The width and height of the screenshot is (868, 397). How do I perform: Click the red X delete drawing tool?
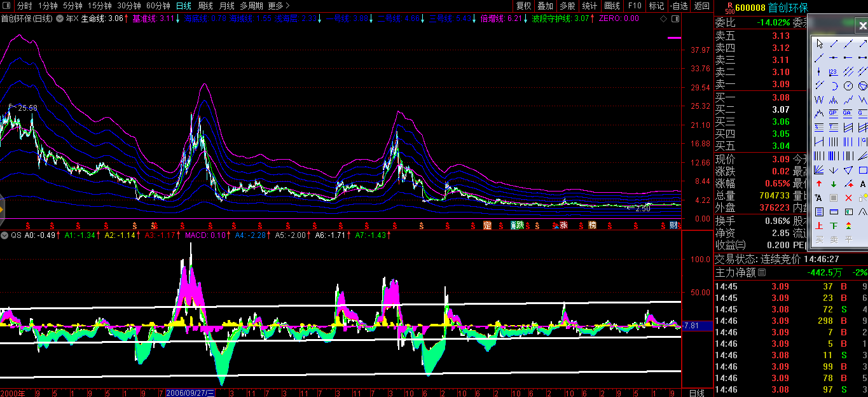pyautogui.click(x=848, y=198)
